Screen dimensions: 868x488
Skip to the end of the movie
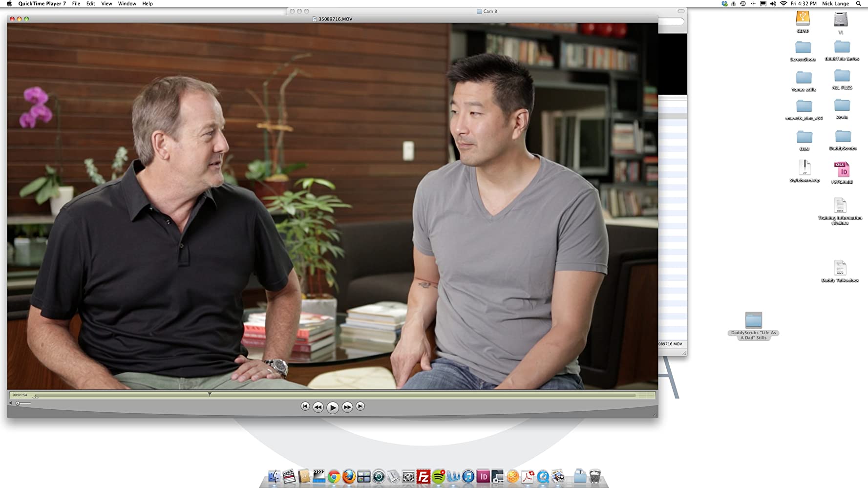tap(360, 406)
